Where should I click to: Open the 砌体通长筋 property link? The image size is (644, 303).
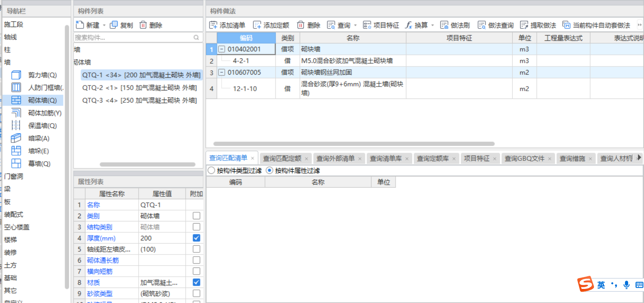click(x=103, y=260)
